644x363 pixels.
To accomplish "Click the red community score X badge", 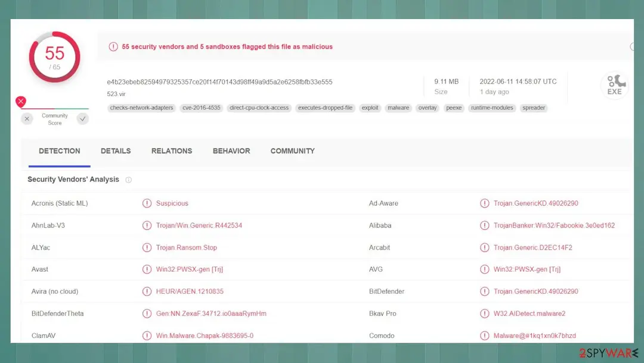I will coord(21,101).
